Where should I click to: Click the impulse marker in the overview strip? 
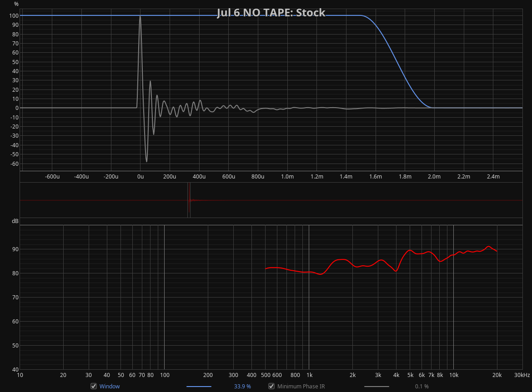189,200
